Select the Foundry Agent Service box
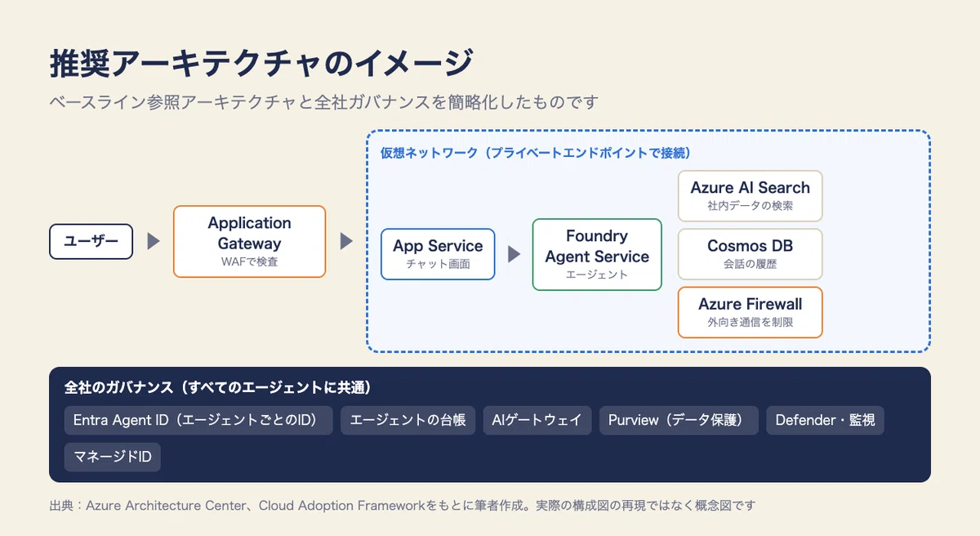Viewport: 980px width, 536px height. 597,254
